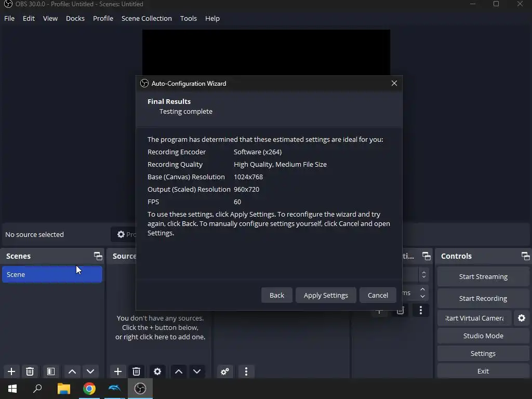Open Dolphin emulator taskbar icon
Viewport: 532px width, 399px height.
tap(115, 389)
